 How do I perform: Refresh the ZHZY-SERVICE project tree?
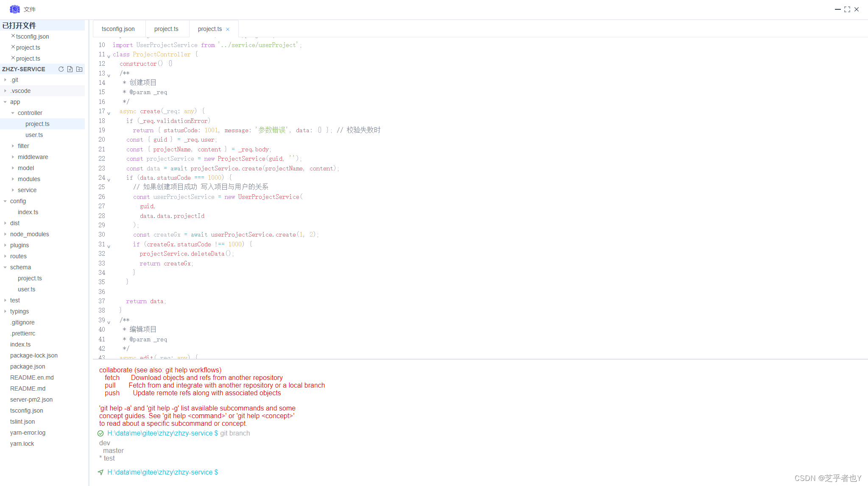(61, 69)
